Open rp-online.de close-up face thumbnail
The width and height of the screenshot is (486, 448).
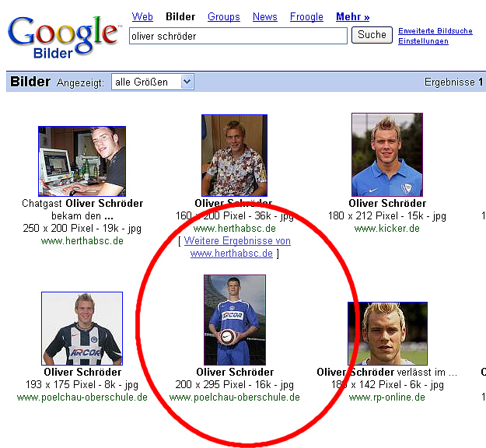point(387,334)
